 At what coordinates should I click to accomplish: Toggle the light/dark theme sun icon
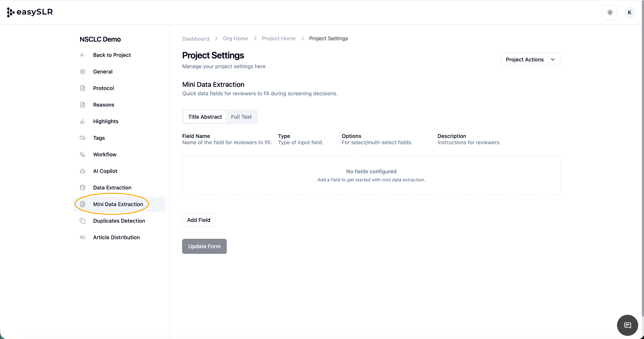[x=610, y=13]
